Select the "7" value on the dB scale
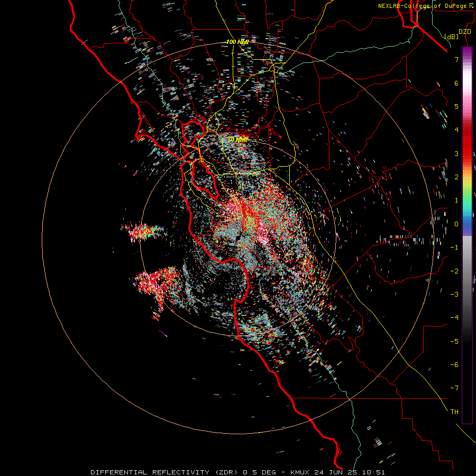 point(456,59)
